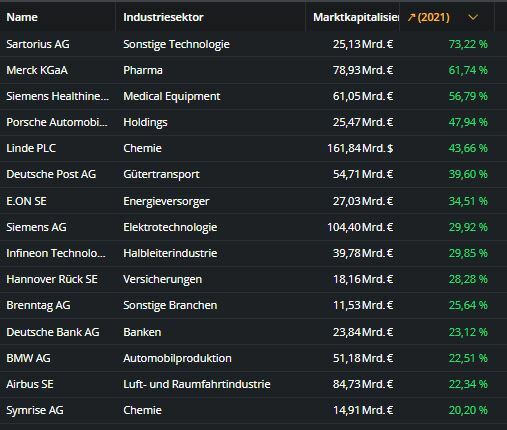The width and height of the screenshot is (507, 430).
Task: Click the performance arrow icon beside (2021)
Action: click(x=411, y=17)
